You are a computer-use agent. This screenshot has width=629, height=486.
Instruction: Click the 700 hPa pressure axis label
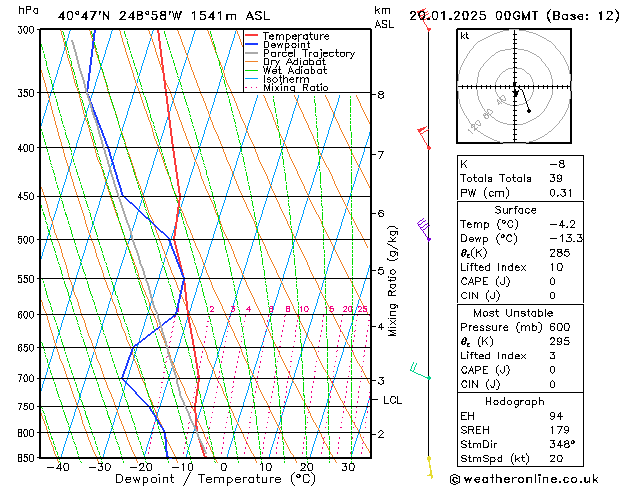point(27,379)
